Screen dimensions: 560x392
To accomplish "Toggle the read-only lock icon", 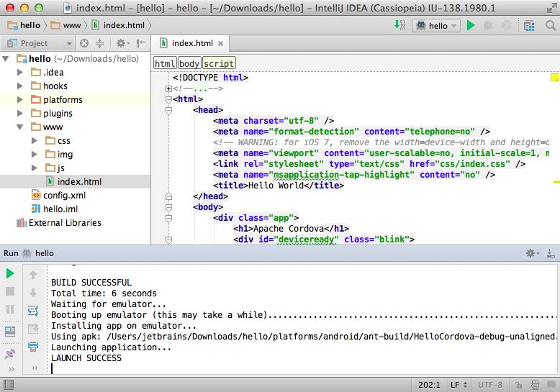I will pos(518,385).
